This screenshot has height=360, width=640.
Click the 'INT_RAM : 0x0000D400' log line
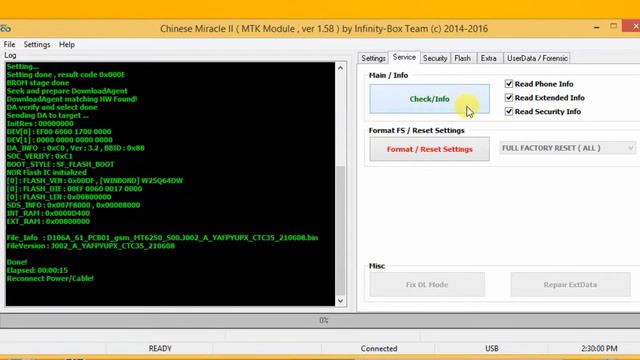tap(48, 213)
